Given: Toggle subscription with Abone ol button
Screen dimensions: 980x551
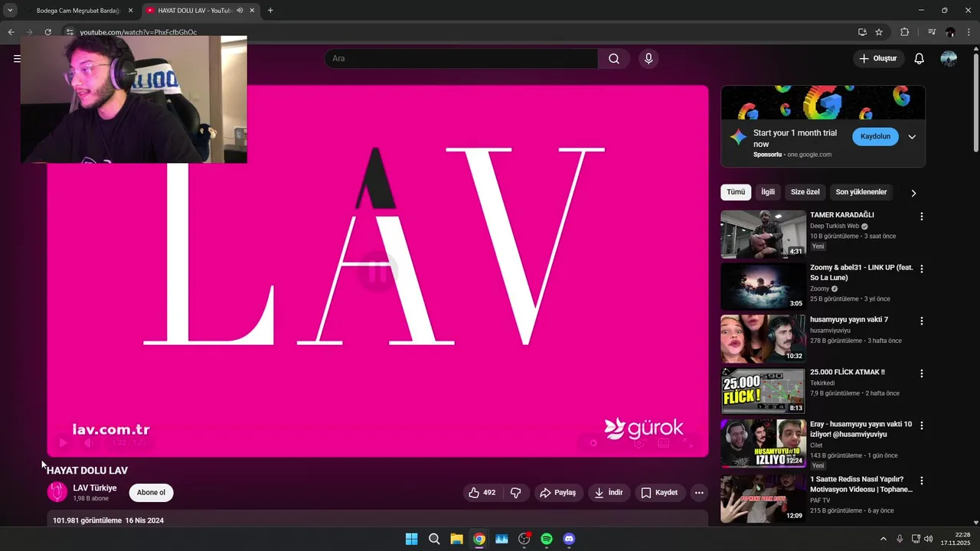Looking at the screenshot, I should click(151, 493).
